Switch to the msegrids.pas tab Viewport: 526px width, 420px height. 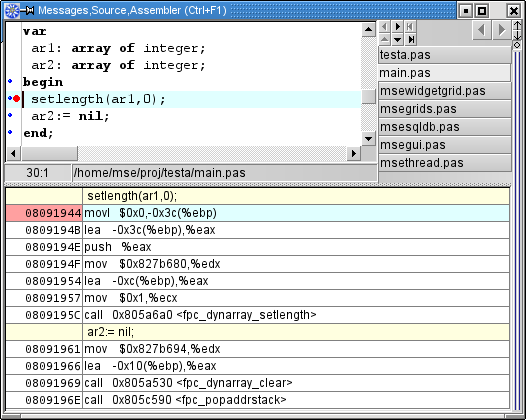445,109
